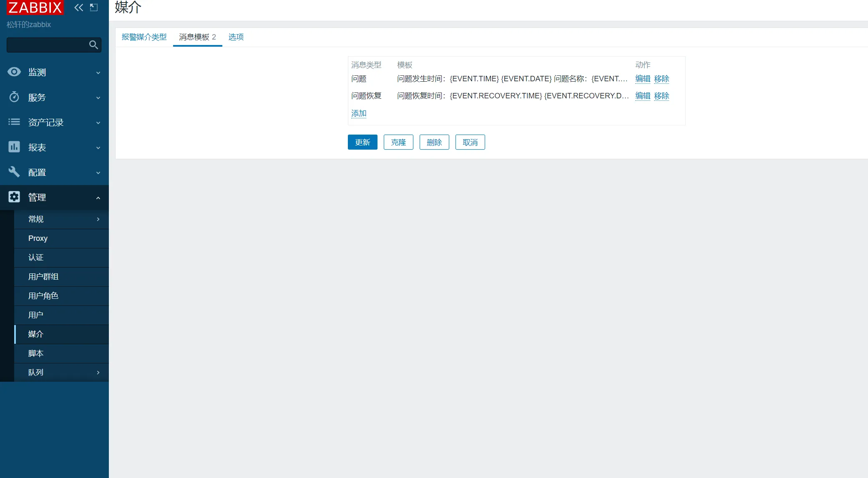Click the eye icon for 监测
This screenshot has width=868, height=478.
coord(14,72)
